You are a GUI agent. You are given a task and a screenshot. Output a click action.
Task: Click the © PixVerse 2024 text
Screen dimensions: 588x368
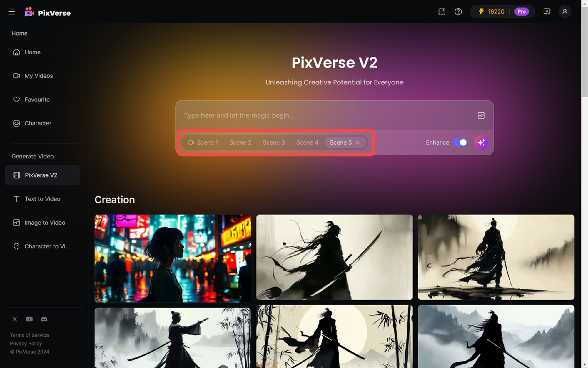29,352
